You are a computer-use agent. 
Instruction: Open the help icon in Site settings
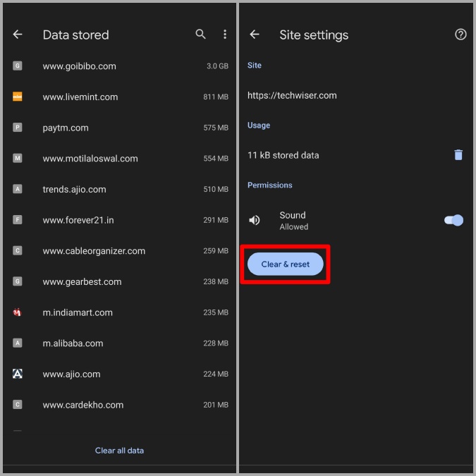pos(460,35)
